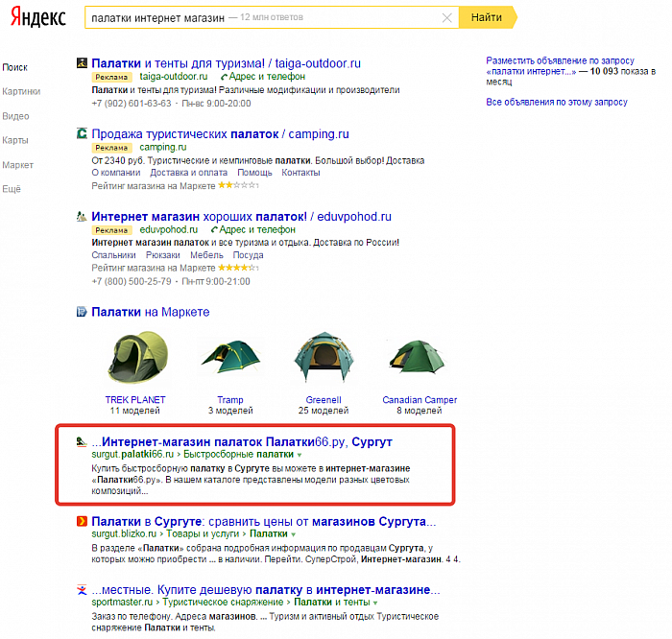This screenshot has width=672, height=639.
Task: Open Canadian Camper brand link
Action: click(420, 400)
